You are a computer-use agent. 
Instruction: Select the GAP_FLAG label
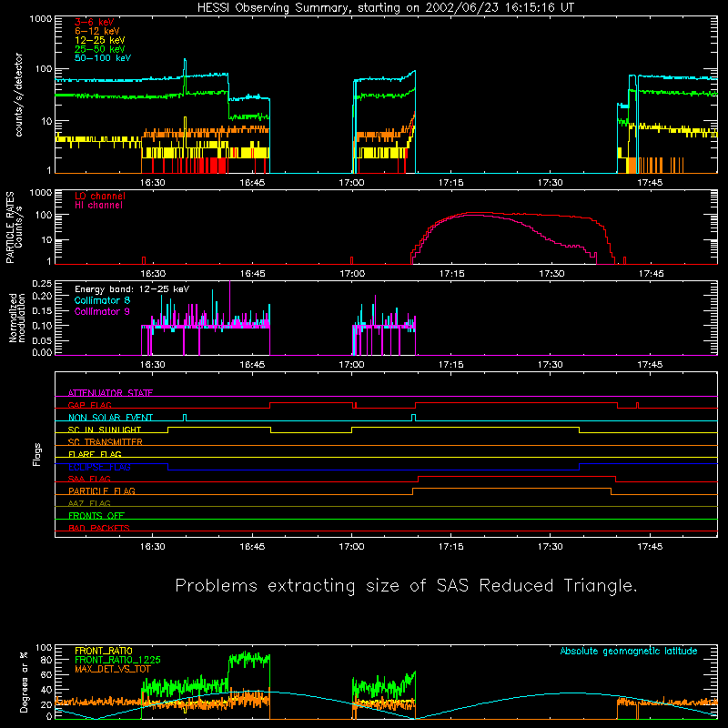(x=89, y=405)
